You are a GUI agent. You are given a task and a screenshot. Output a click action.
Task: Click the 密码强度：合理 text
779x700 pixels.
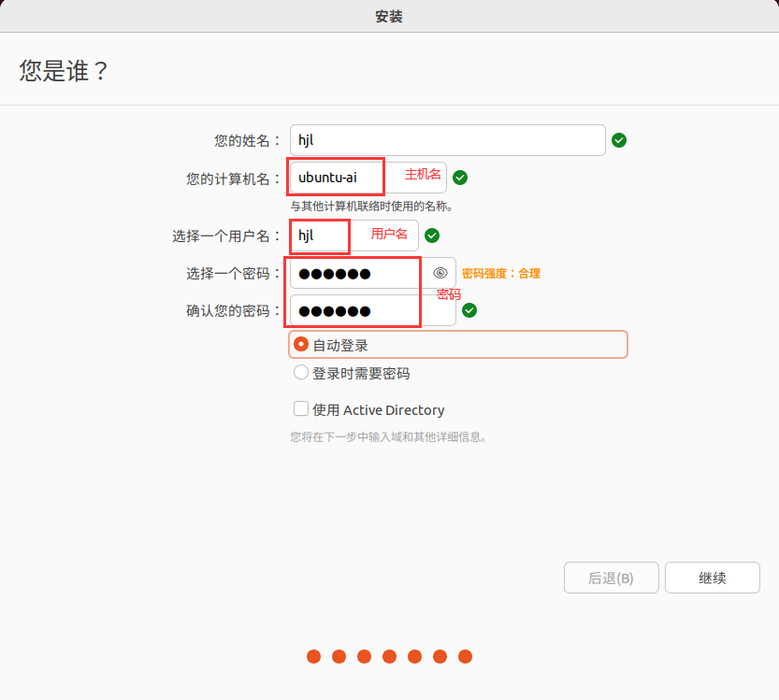(x=501, y=274)
